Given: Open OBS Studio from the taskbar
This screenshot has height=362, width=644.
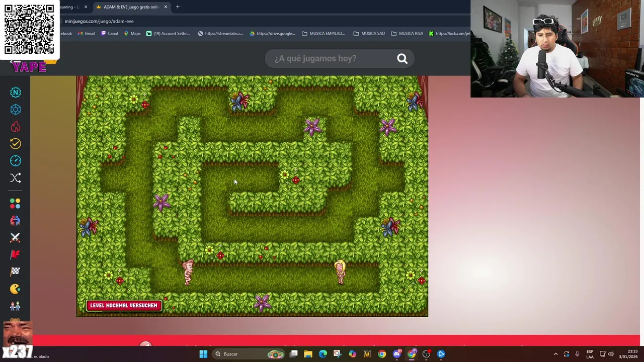Looking at the screenshot, I should [x=426, y=354].
